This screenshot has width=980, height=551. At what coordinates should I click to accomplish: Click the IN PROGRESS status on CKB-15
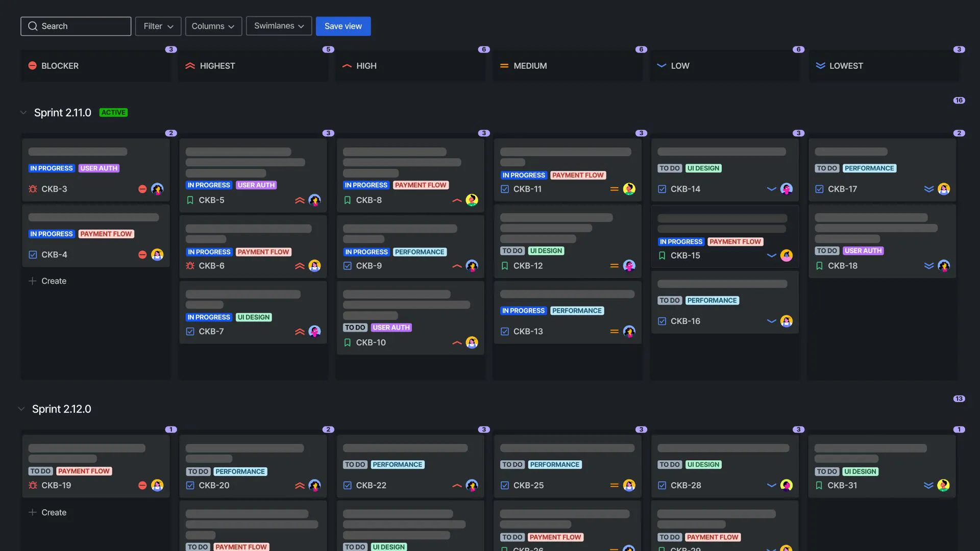coord(681,242)
